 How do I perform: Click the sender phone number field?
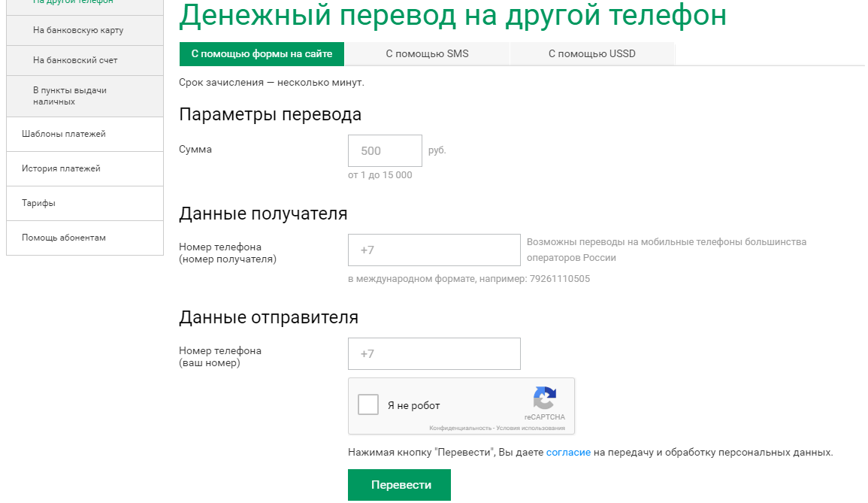point(434,353)
